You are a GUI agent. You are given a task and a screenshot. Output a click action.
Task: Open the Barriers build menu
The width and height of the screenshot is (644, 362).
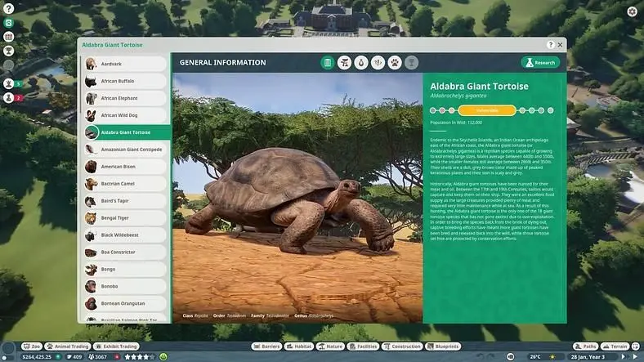tap(266, 346)
